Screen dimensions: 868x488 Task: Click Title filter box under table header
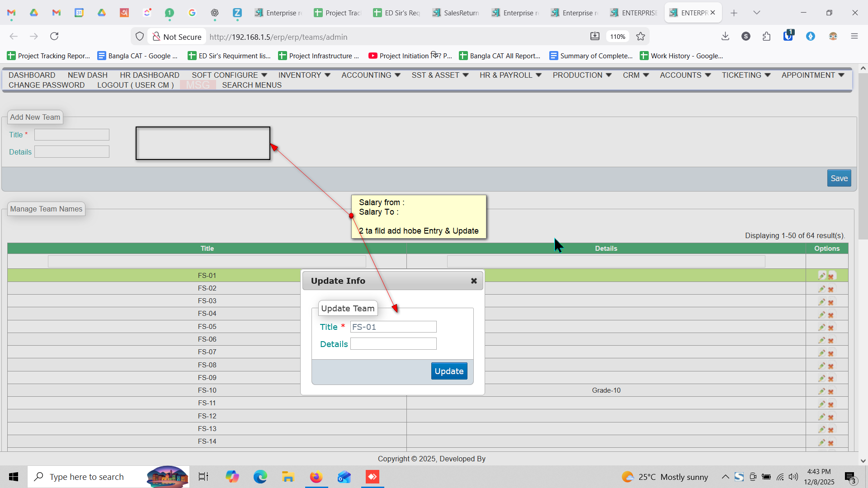click(207, 261)
